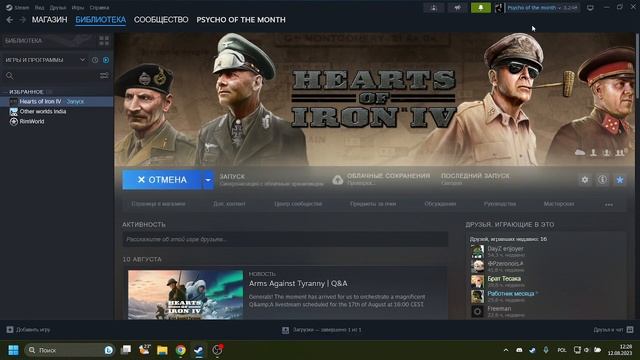Open the workshop link
Viewport: 640px width, 360px height.
click(x=559, y=204)
